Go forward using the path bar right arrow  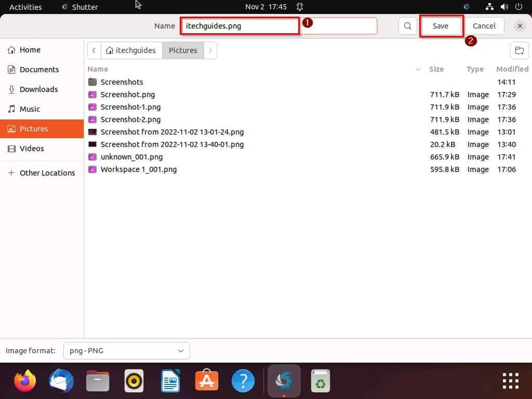coord(210,50)
